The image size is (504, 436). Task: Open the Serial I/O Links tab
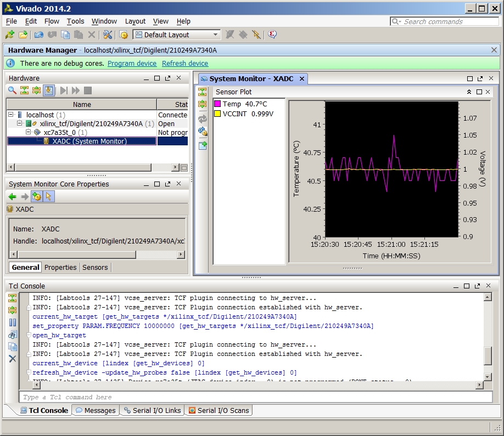(153, 410)
